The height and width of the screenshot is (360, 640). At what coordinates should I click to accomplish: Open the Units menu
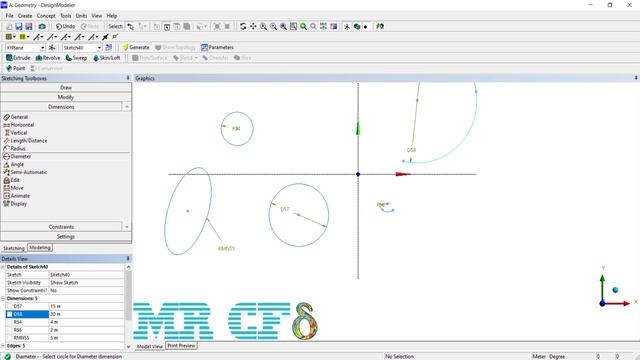(x=81, y=16)
